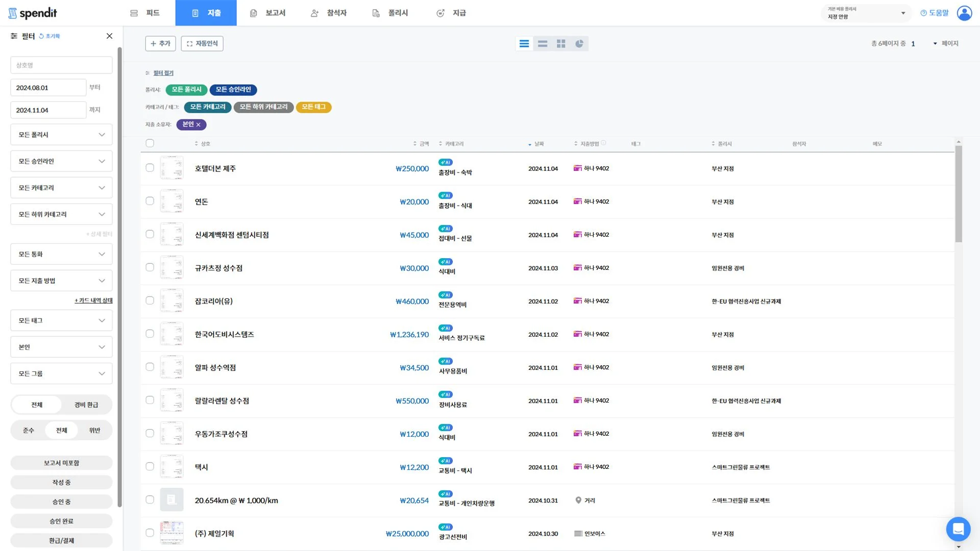Click the user profile avatar icon
Viewport: 980px width, 551px height.
(964, 13)
